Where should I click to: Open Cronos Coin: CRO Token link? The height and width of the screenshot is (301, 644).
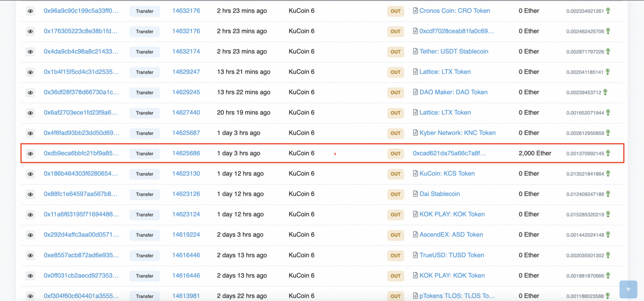pos(455,11)
